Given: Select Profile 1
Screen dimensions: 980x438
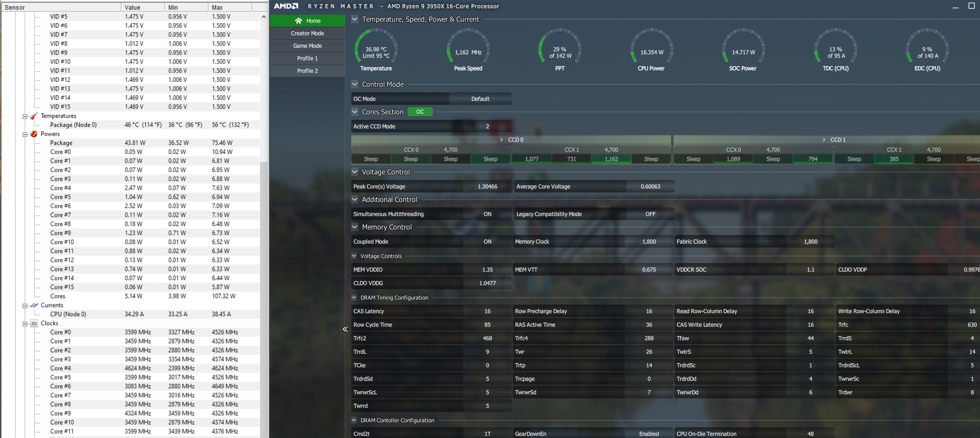Looking at the screenshot, I should click(307, 58).
